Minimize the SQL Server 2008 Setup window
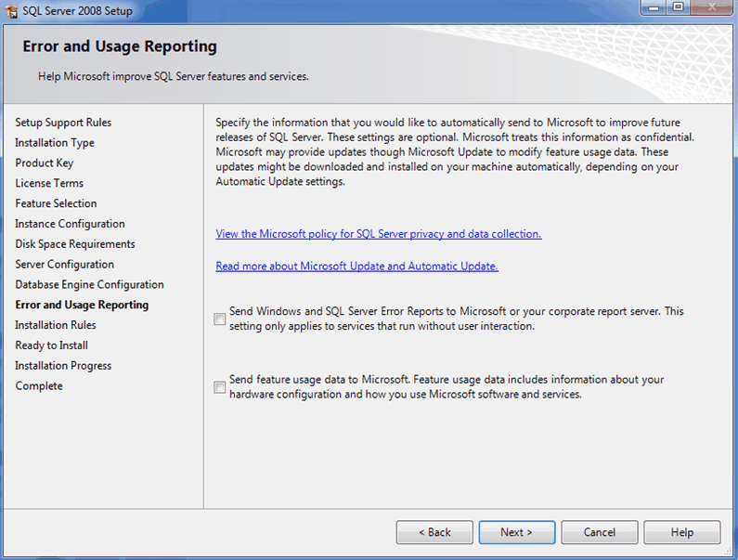Viewport: 738px width, 560px height. point(654,7)
